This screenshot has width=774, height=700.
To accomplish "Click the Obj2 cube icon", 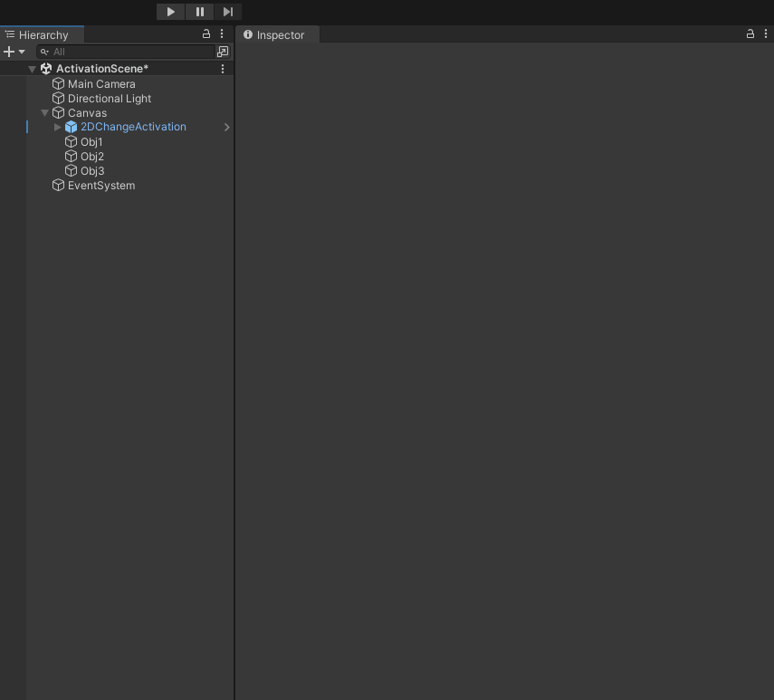I will click(x=72, y=156).
